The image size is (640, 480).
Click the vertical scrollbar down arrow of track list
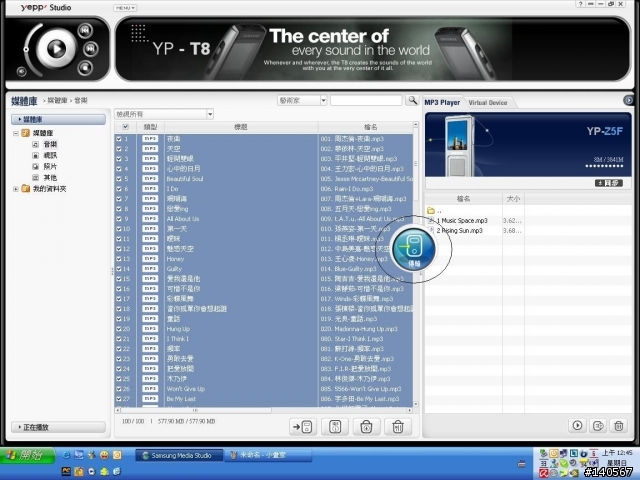coord(416,404)
